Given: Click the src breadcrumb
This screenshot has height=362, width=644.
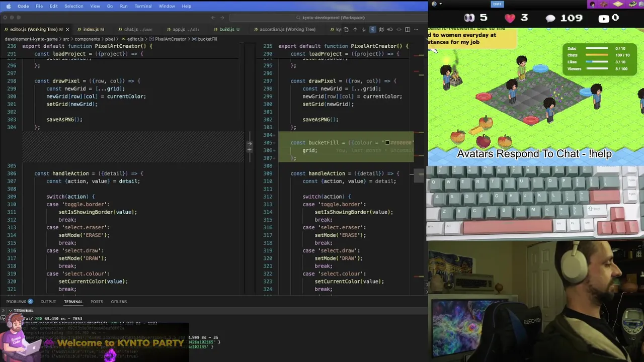Looking at the screenshot, I should tap(66, 39).
